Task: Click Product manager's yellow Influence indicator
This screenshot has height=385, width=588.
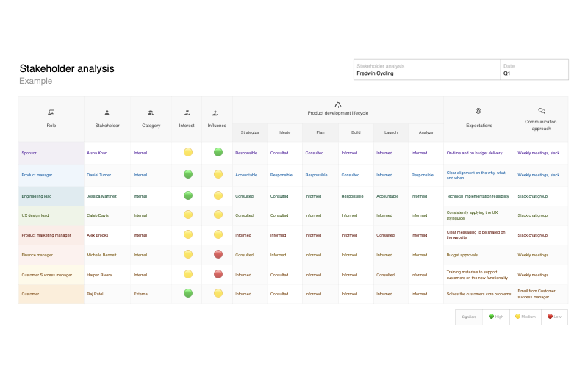Action: 218,174
